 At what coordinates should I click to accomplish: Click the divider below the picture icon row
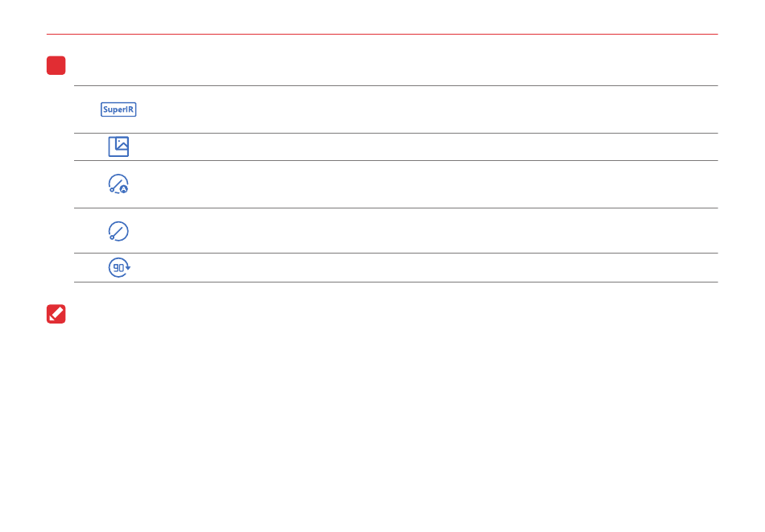tap(395, 160)
